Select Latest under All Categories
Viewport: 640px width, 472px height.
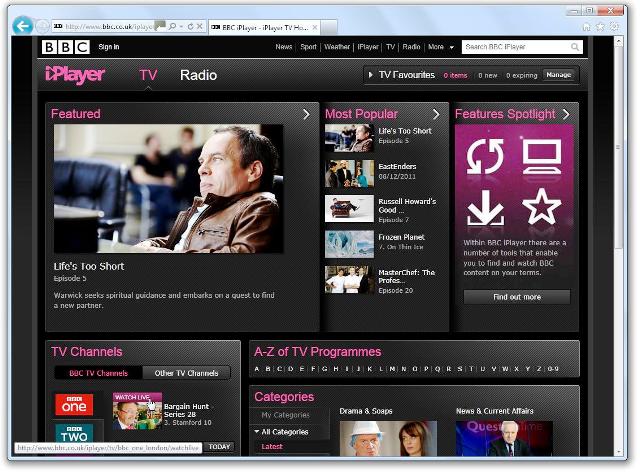pos(272,447)
